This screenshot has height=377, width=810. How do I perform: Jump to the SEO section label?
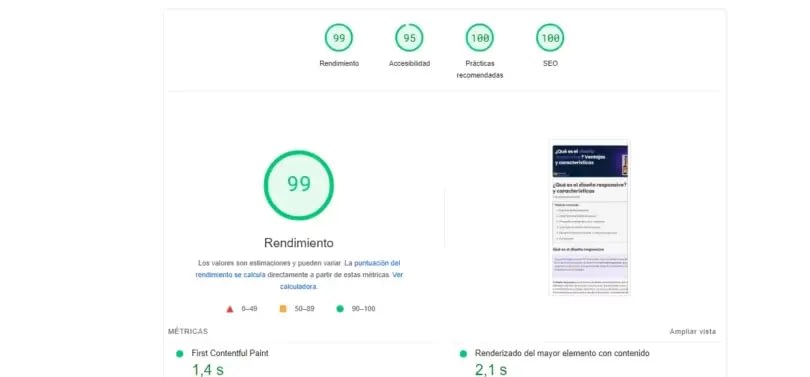click(x=550, y=64)
